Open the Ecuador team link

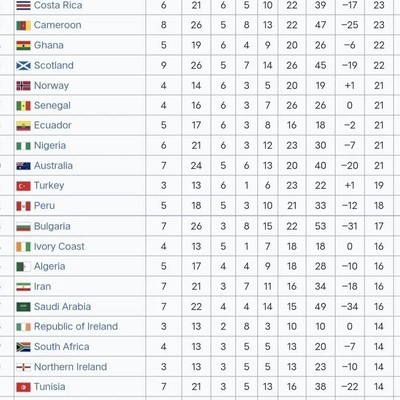pyautogui.click(x=53, y=125)
